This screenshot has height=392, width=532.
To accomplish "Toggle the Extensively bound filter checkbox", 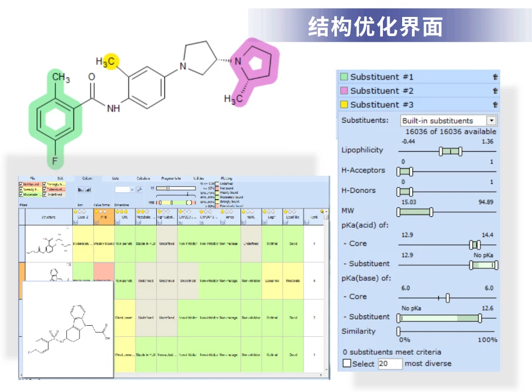I will 44,189.
